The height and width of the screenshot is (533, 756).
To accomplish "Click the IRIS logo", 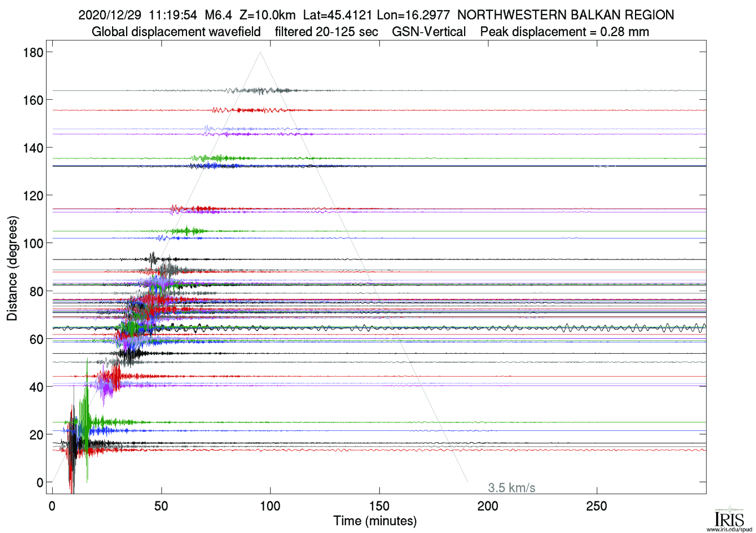I will point(729,517).
